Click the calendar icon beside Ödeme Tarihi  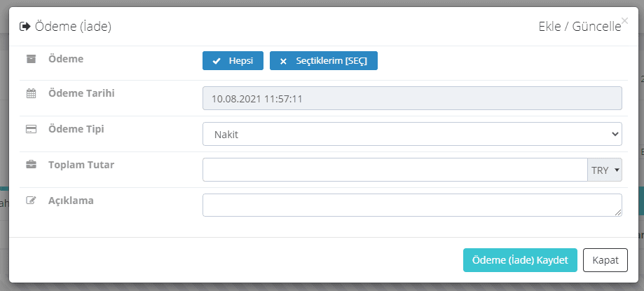[32, 94]
